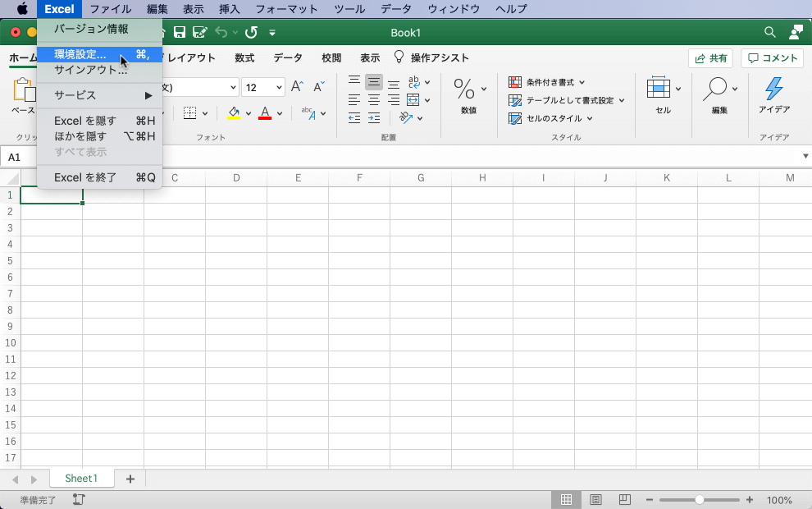Open the Customize Quick Access Toolbar arrow
This screenshot has width=812, height=509.
[272, 33]
